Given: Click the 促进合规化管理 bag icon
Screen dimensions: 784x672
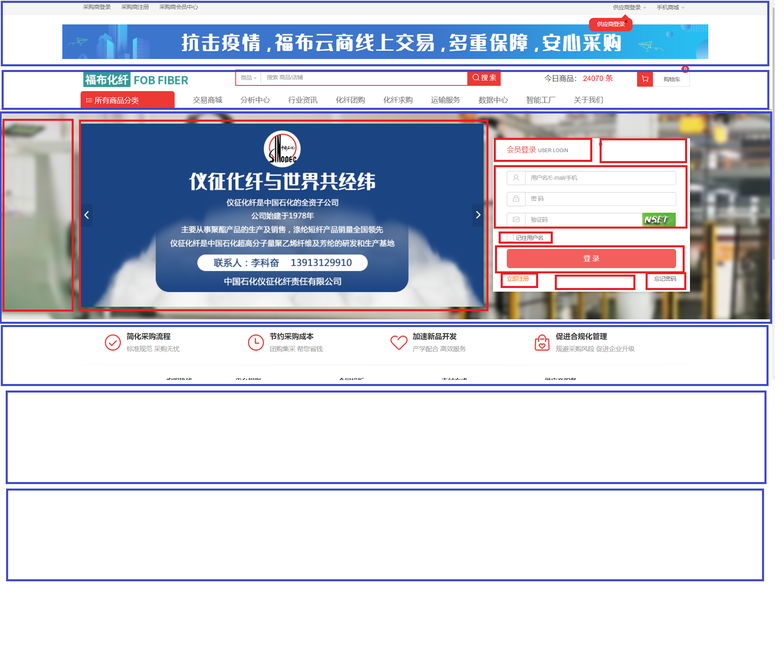Looking at the screenshot, I should [542, 343].
